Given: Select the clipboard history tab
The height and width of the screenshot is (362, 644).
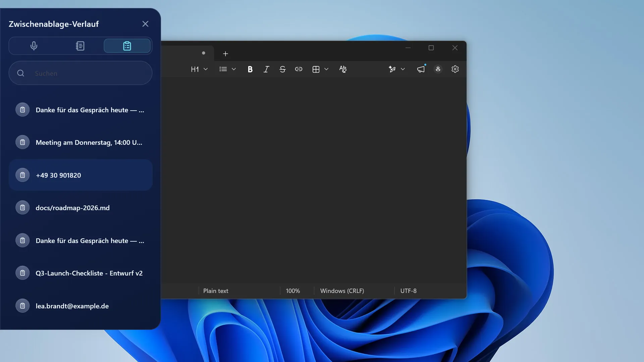Looking at the screenshot, I should tap(127, 46).
